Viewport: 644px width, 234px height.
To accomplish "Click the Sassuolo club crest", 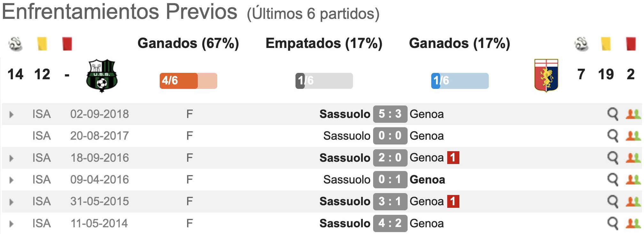I will (x=102, y=76).
